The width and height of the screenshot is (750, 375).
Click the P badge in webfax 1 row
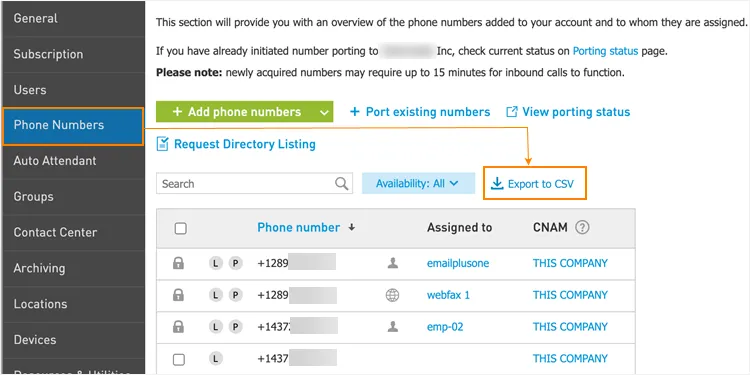point(235,296)
